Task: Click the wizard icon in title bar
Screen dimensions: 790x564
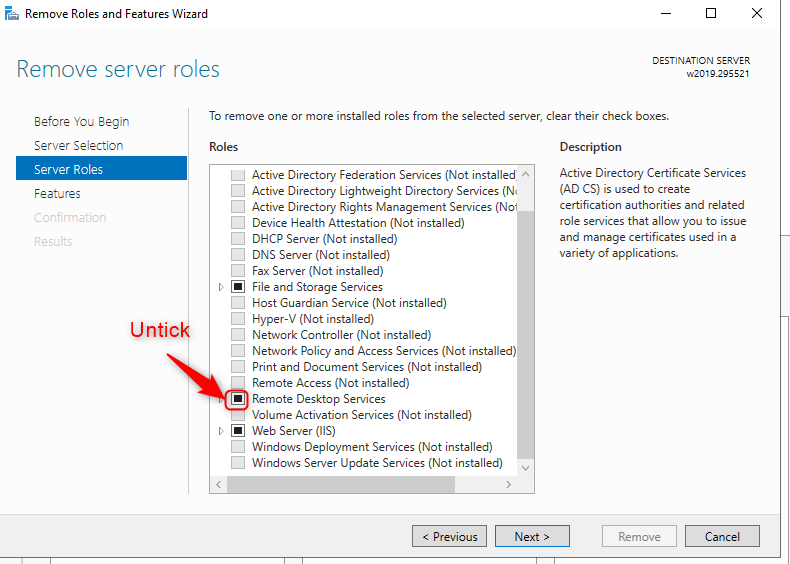Action: (x=12, y=14)
